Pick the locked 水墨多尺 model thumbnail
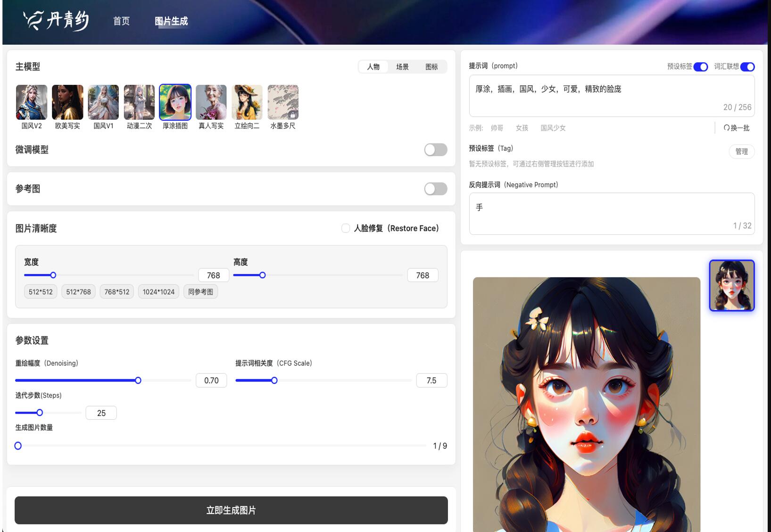Viewport: 771px width, 532px height. click(x=283, y=102)
